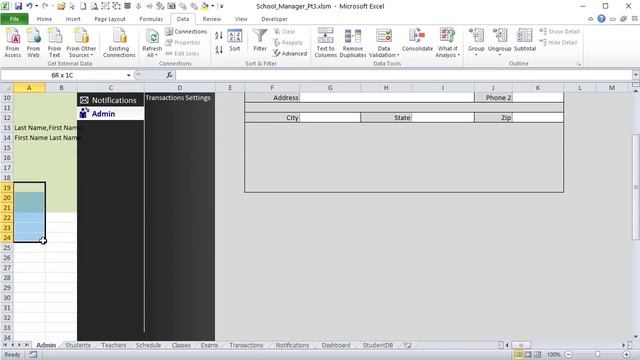
Task: Switch to Developer ribbon tab
Action: pos(274,19)
